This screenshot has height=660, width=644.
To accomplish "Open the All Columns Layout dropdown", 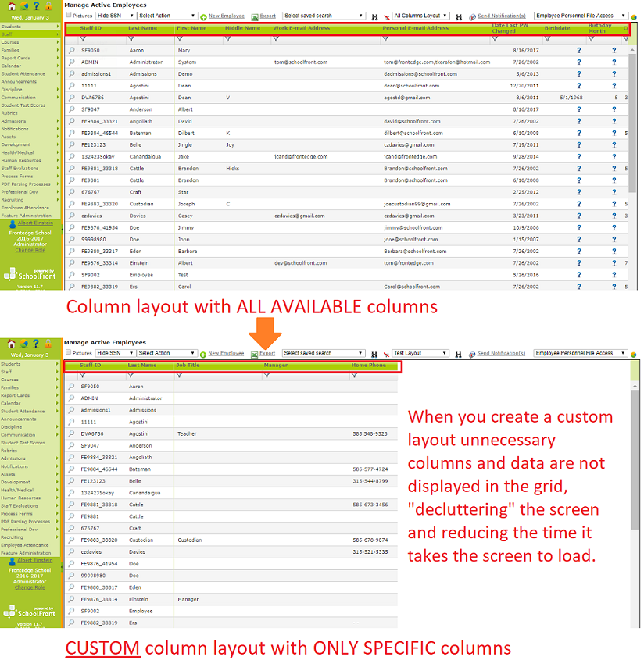I will (421, 16).
